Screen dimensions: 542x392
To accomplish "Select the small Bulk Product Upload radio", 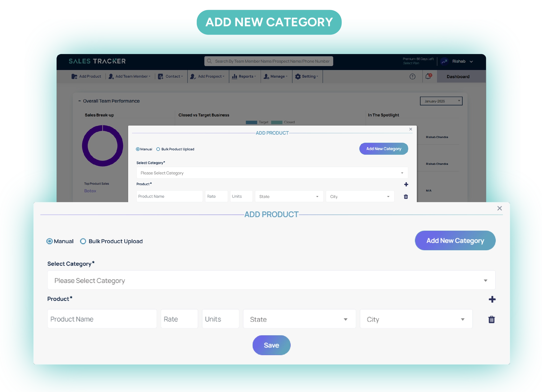I will [x=158, y=149].
